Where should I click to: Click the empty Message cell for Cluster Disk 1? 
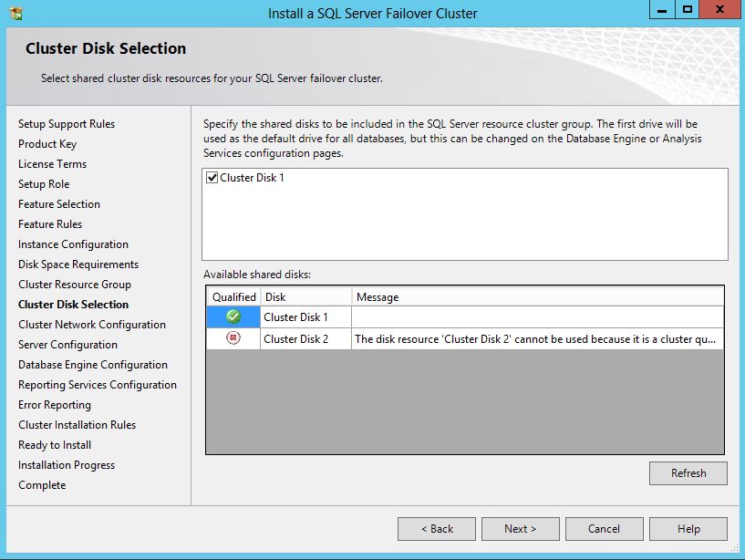coord(537,317)
